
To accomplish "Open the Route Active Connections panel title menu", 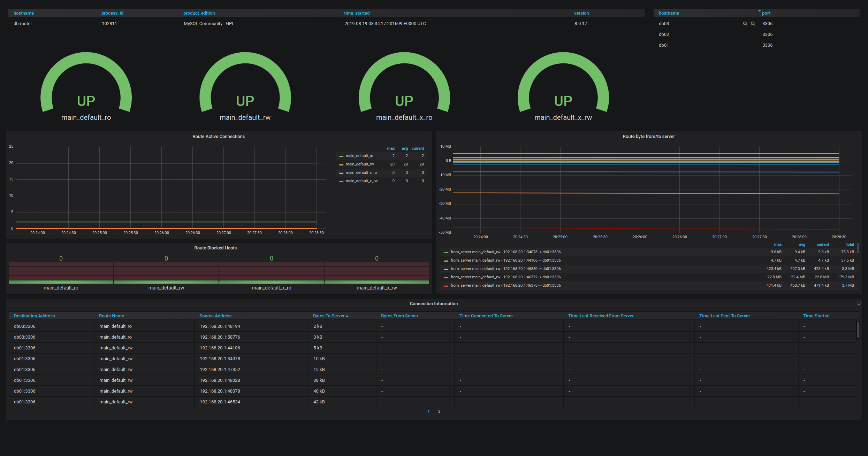I will (219, 137).
